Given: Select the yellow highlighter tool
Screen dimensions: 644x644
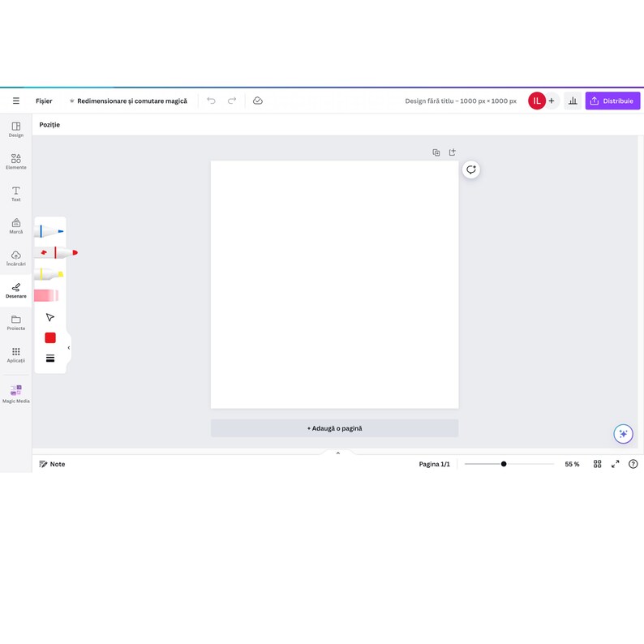Looking at the screenshot, I should coord(49,274).
